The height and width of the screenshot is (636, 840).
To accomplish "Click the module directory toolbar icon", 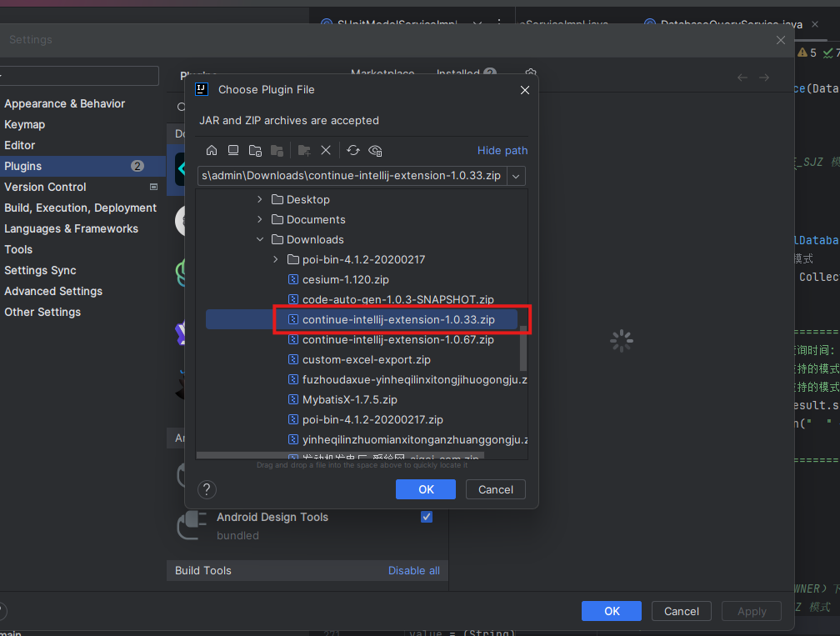I will click(277, 151).
